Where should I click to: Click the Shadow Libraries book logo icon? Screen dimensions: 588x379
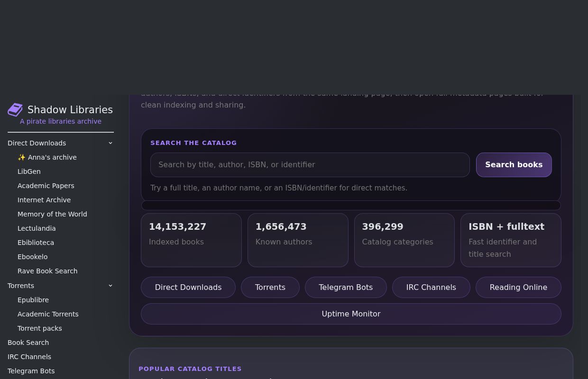15,110
